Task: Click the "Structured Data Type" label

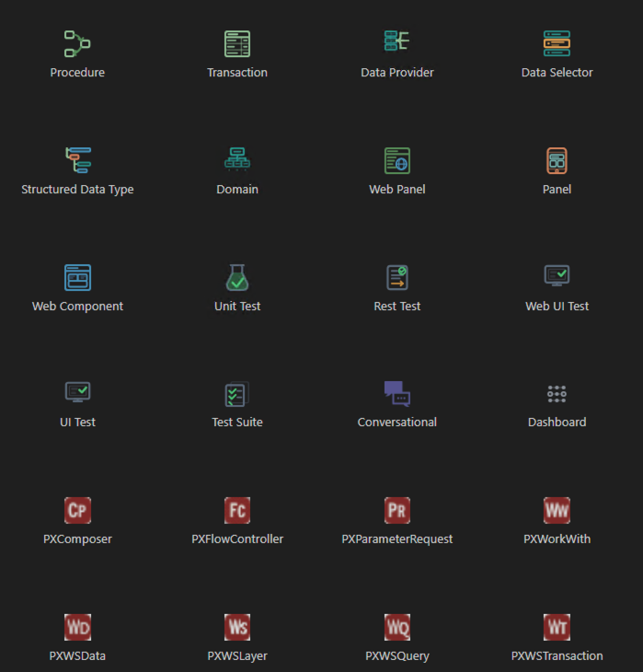Action: point(77,190)
